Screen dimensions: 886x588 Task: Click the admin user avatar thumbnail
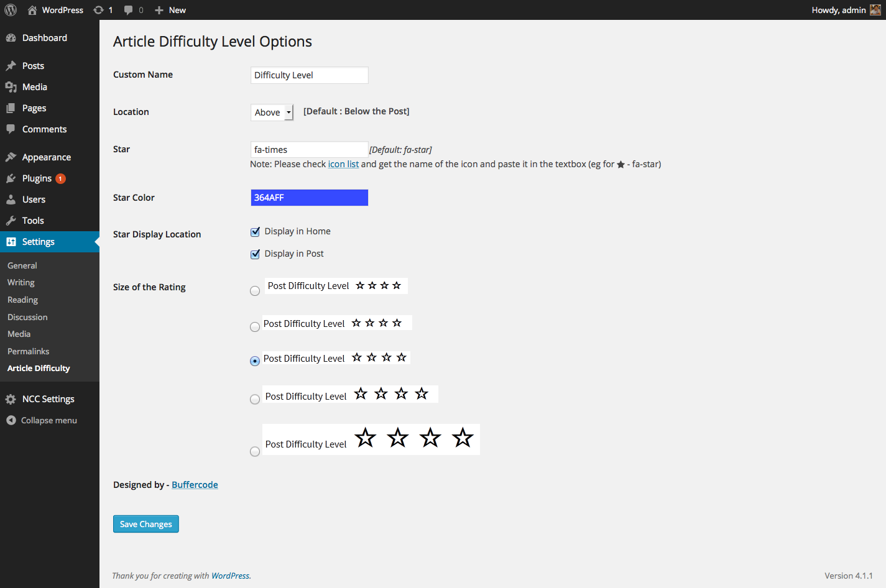875,10
